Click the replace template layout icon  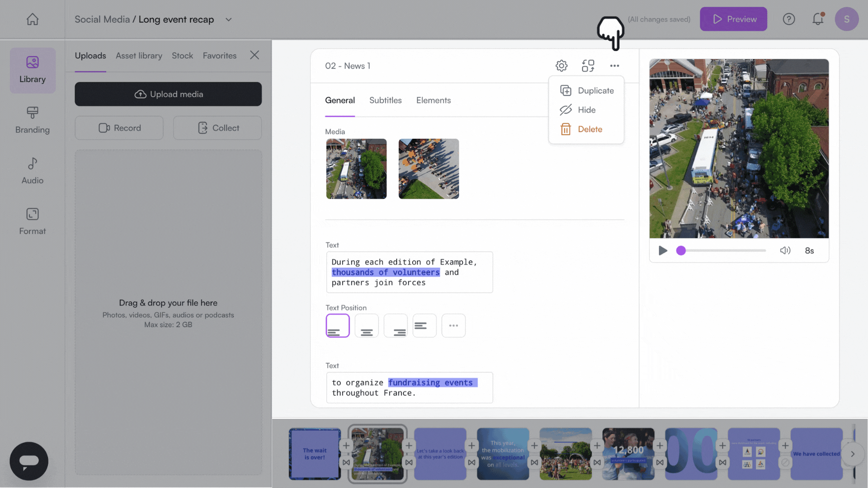point(588,66)
